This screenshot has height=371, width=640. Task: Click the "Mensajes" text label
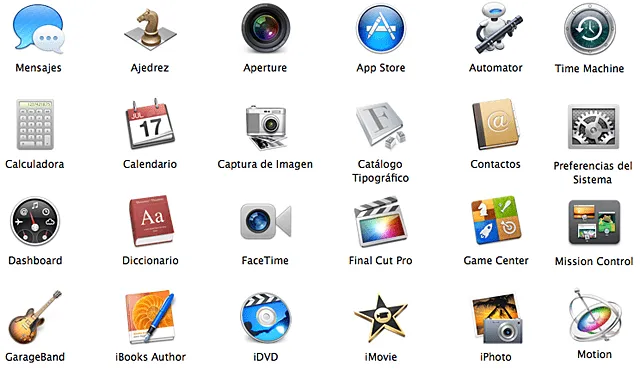coord(38,68)
